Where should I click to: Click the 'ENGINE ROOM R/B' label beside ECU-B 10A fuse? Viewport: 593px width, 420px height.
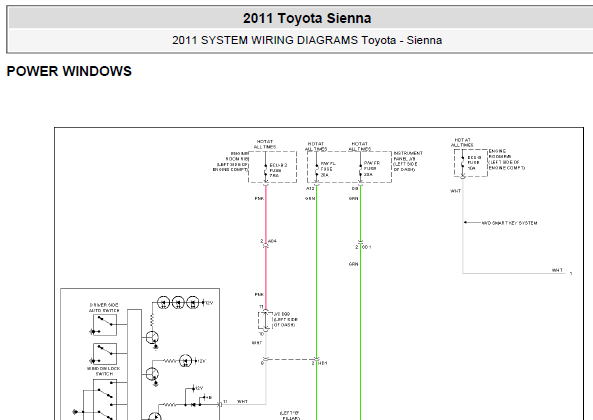(x=506, y=159)
